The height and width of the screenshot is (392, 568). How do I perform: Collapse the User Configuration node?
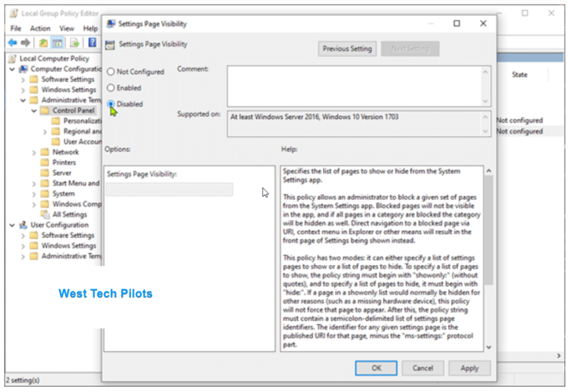coord(13,225)
